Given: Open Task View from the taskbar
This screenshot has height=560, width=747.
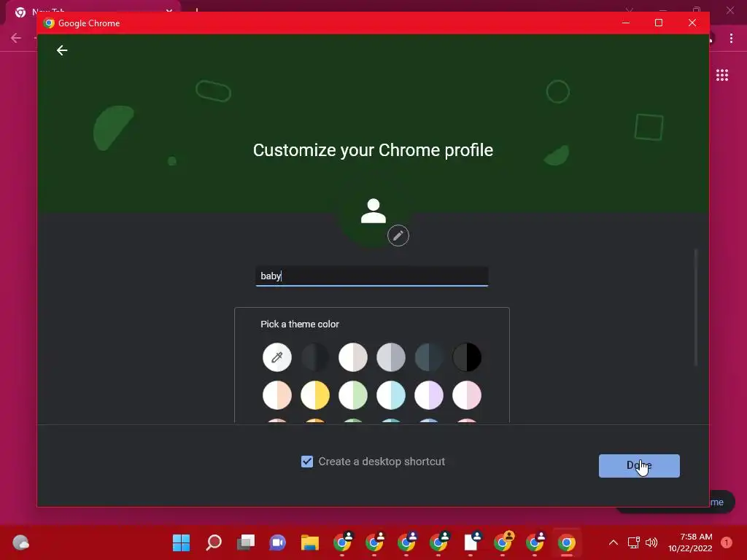Looking at the screenshot, I should (246, 542).
